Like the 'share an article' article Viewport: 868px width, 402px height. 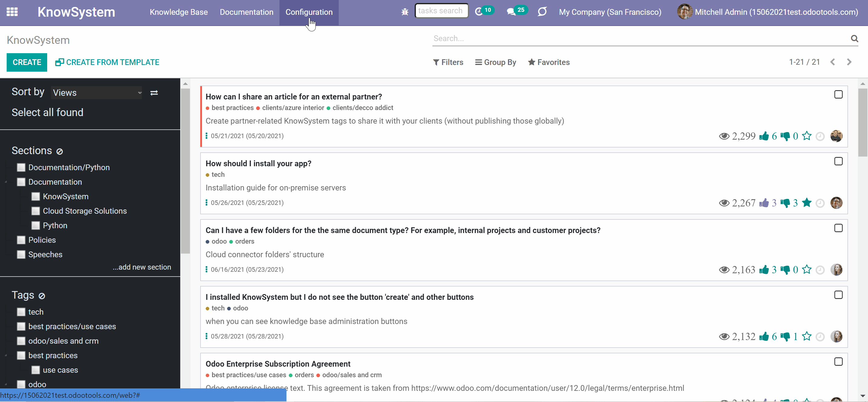click(764, 136)
